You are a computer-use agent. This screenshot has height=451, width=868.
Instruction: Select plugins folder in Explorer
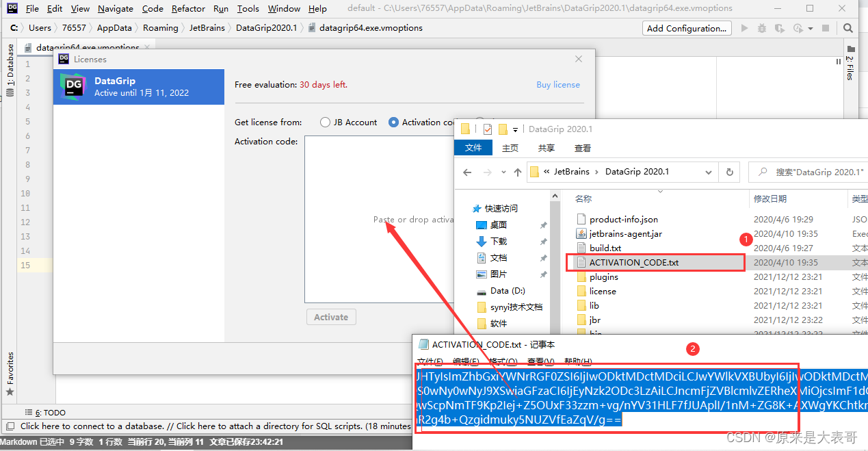point(603,276)
